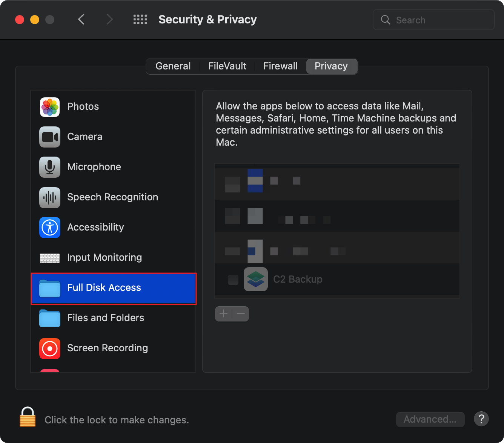Image resolution: width=504 pixels, height=443 pixels.
Task: Open System Preferences grid view
Action: pyautogui.click(x=140, y=19)
